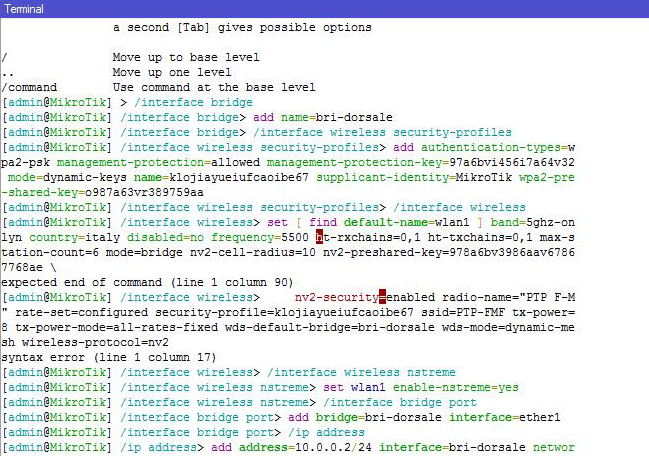Click "add name=bri-dorsale" command text
Image resolution: width=649 pixels, height=456 pixels.
[x=323, y=117]
